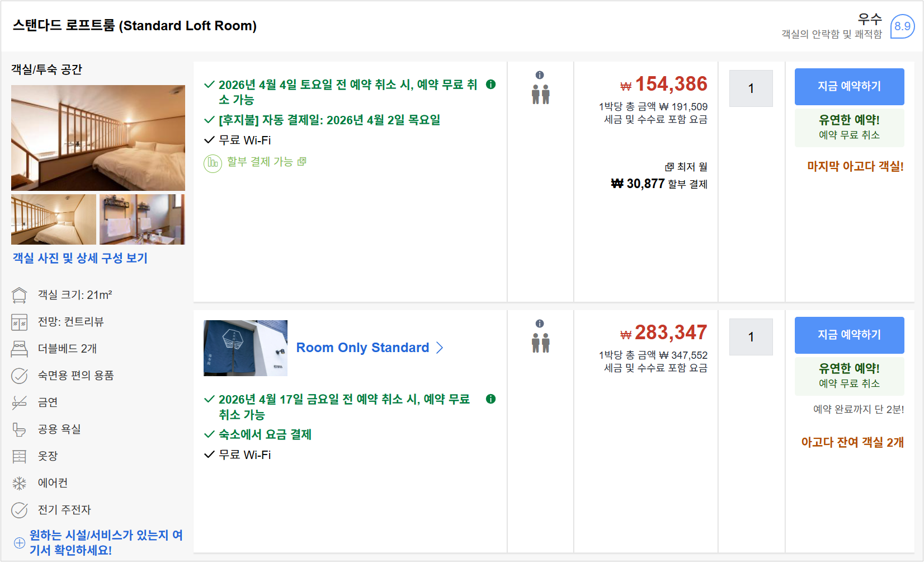This screenshot has width=924, height=562.
Task: Book the ₩283,347 room with 지금 예약하기
Action: click(x=849, y=335)
